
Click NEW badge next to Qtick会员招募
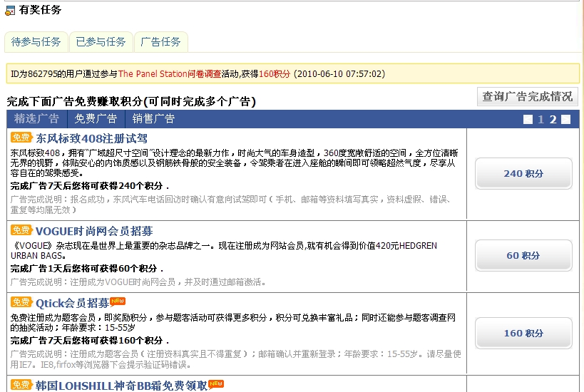118,301
